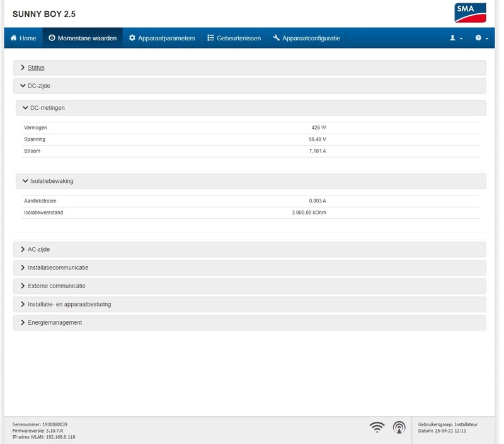The height and width of the screenshot is (444, 504).
Task: Open the Apparaatparameters tab
Action: 162,38
